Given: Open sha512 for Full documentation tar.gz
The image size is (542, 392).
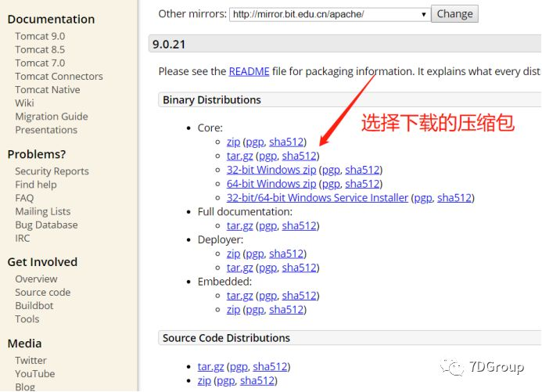Looking at the screenshot, I should (x=299, y=226).
